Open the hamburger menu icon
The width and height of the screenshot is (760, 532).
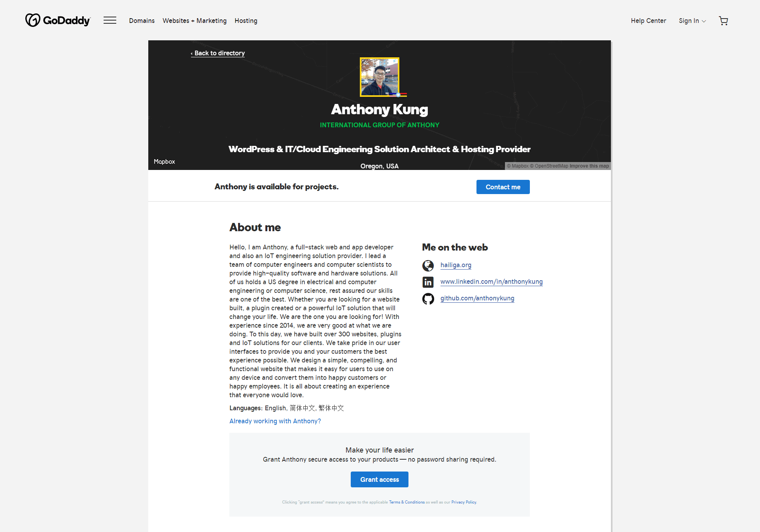[x=110, y=21]
